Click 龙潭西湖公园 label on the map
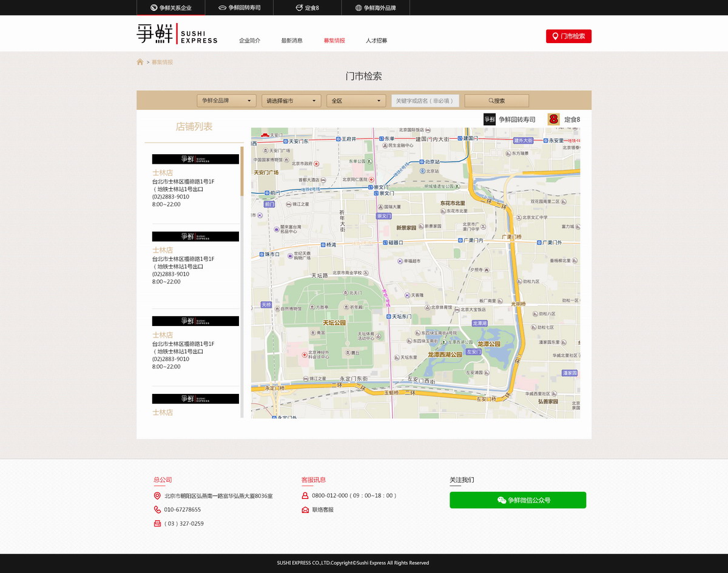 (445, 354)
